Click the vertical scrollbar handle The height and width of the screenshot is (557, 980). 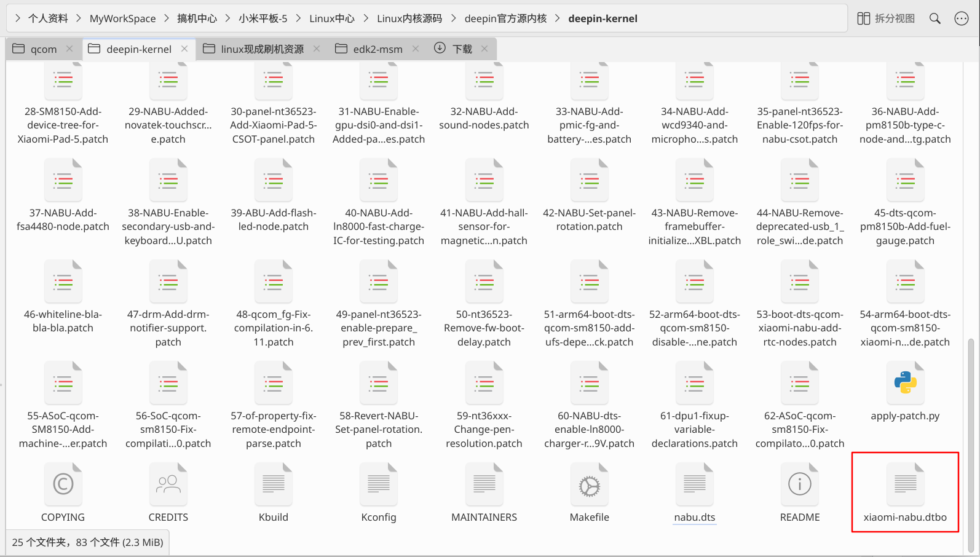point(971,444)
